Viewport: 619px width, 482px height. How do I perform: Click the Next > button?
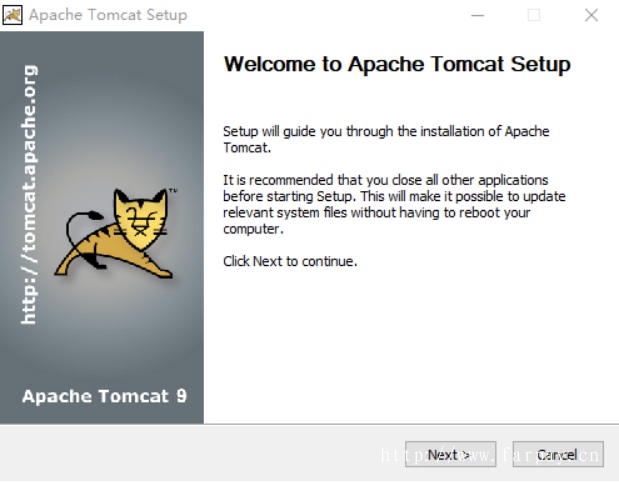pyautogui.click(x=450, y=454)
